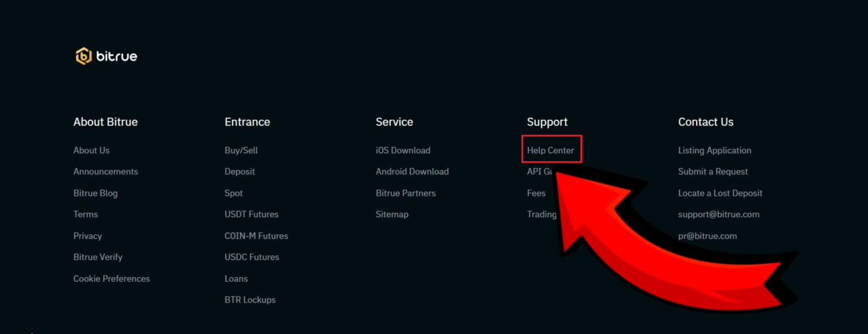The image size is (868, 334).
Task: Open Cookie Preferences
Action: (111, 279)
